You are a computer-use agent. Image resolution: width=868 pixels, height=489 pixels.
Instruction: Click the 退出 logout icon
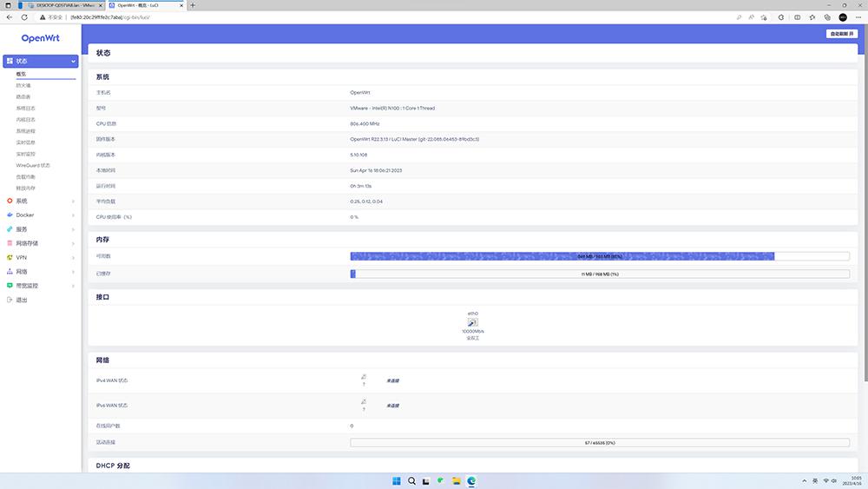point(10,300)
